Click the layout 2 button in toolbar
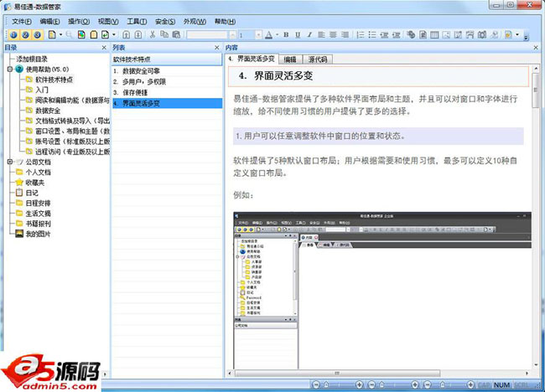Screen dimensions: 545x392 (x=25, y=34)
